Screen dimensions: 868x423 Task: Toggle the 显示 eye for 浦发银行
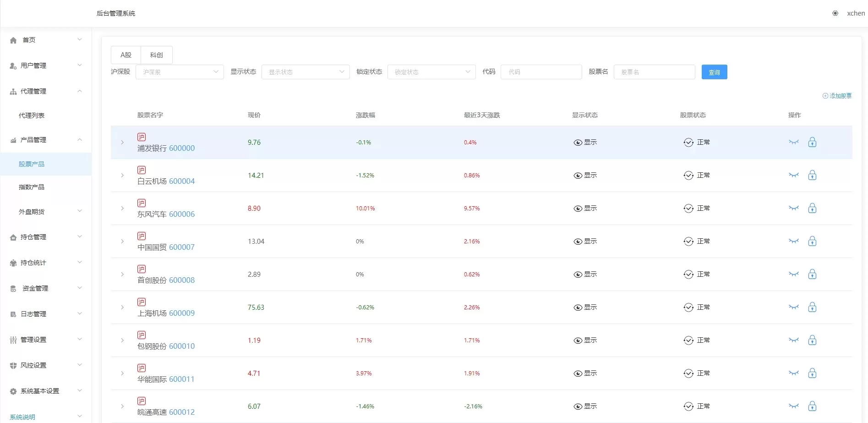coord(578,143)
